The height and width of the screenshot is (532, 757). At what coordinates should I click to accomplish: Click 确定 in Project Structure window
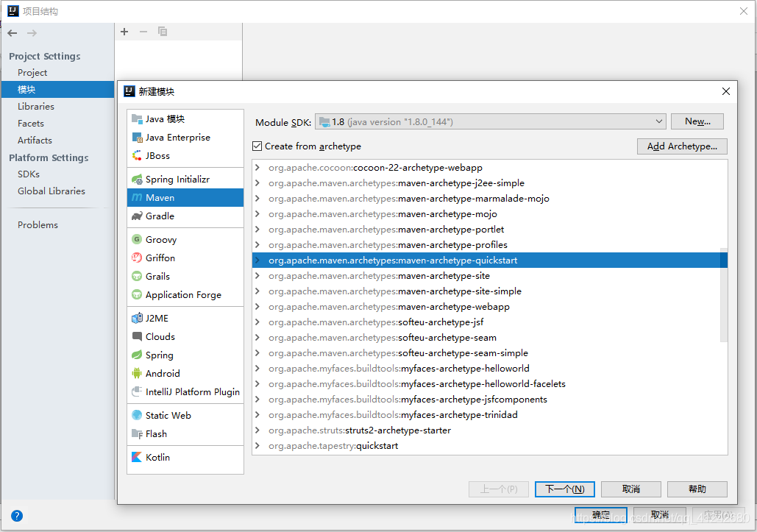601,514
